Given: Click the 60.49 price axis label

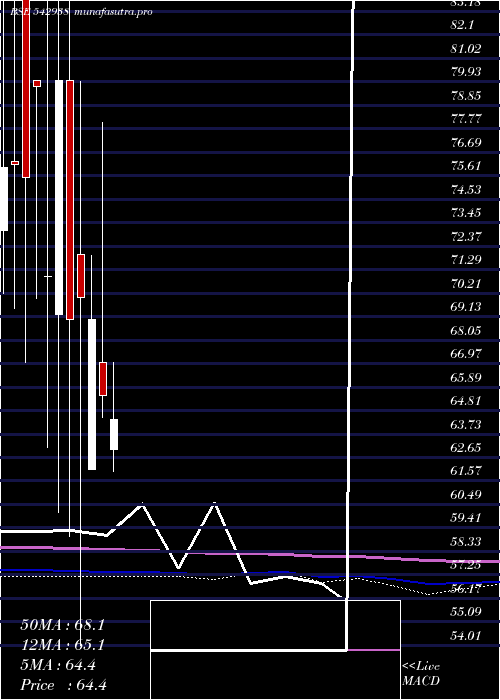Looking at the screenshot, I should coord(466,495).
